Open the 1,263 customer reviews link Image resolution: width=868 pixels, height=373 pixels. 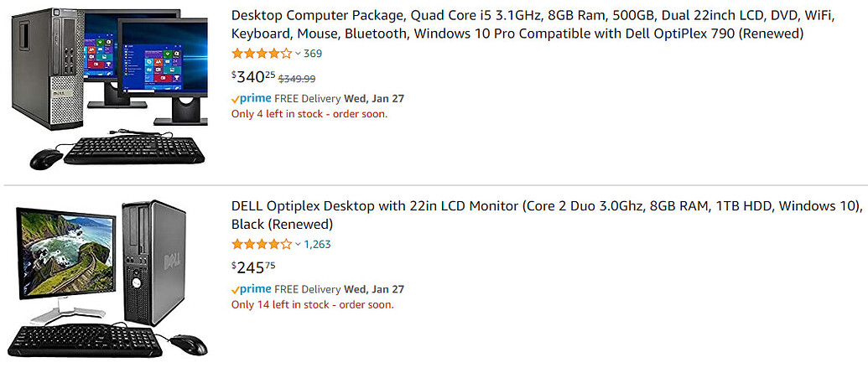pos(317,245)
